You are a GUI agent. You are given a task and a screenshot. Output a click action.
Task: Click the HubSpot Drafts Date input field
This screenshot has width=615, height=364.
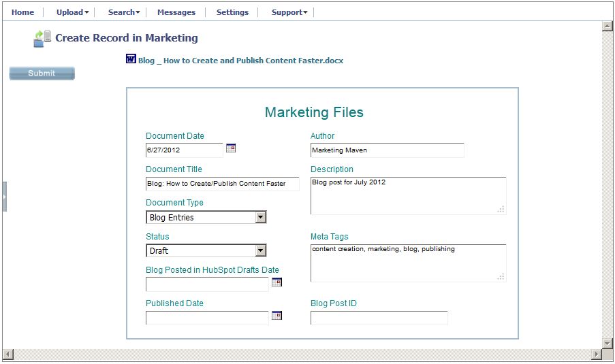tap(207, 284)
